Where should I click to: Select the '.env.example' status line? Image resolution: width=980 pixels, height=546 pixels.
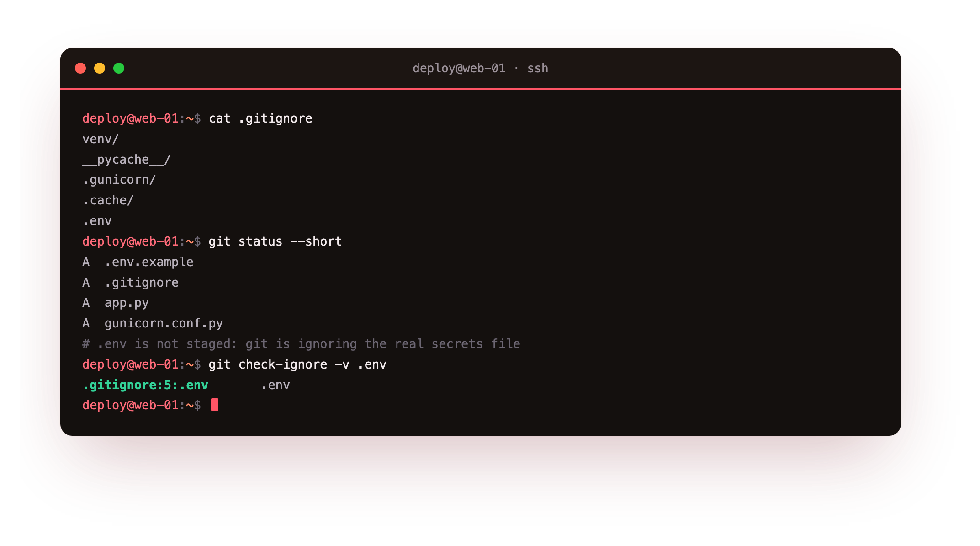(138, 262)
